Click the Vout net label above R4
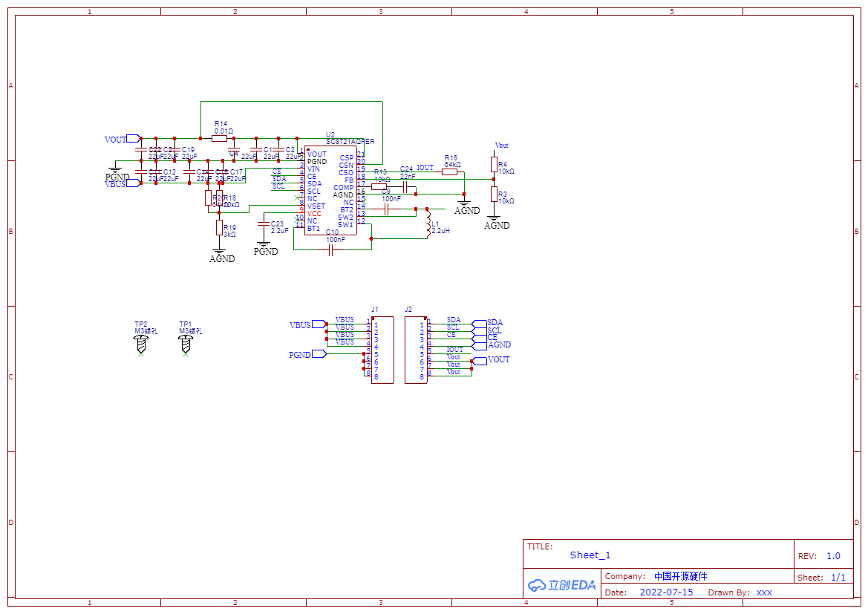The width and height of the screenshot is (868, 614). coord(501,145)
